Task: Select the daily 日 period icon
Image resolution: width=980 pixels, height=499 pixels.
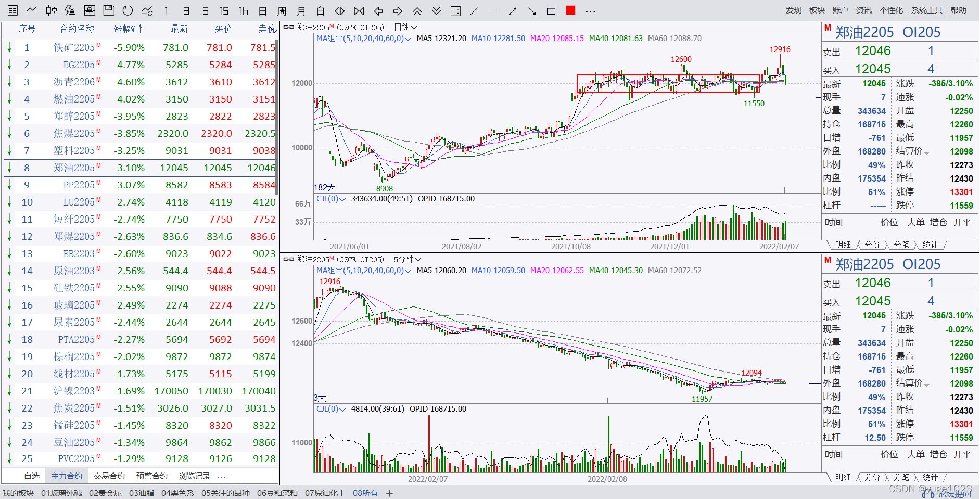Action: tap(263, 10)
